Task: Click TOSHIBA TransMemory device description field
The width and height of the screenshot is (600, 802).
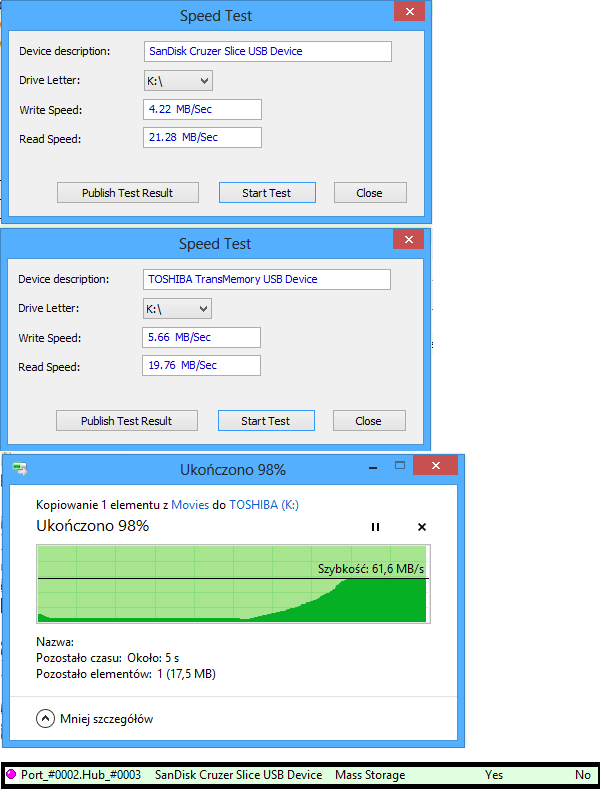Action: (x=266, y=280)
